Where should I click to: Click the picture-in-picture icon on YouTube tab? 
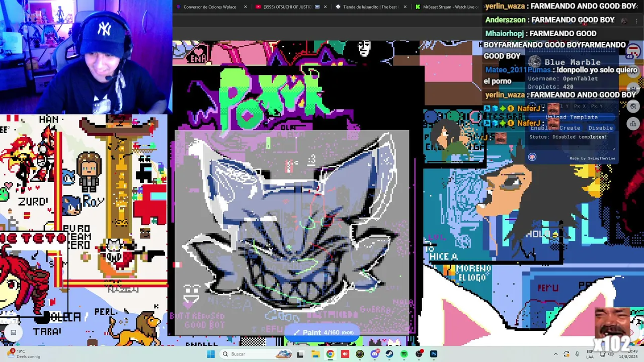pos(317,7)
